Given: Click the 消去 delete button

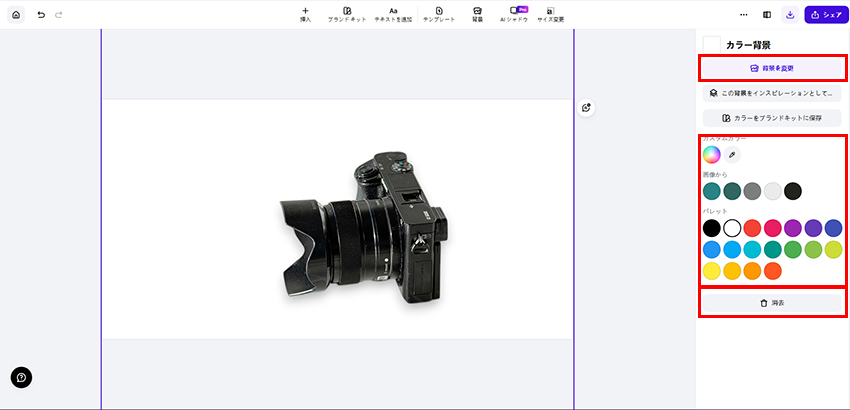Looking at the screenshot, I should tap(771, 302).
